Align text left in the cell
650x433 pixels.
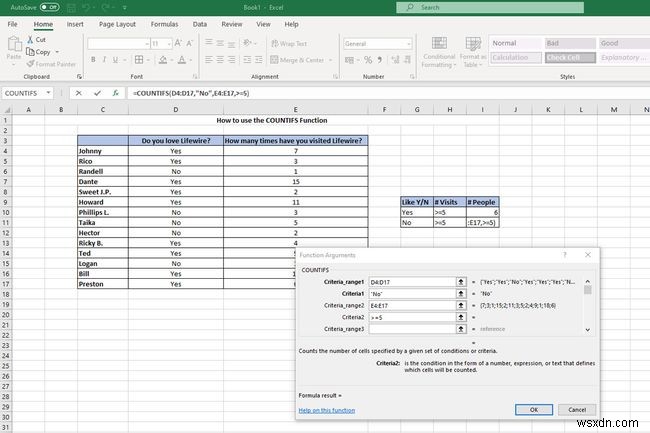point(209,60)
